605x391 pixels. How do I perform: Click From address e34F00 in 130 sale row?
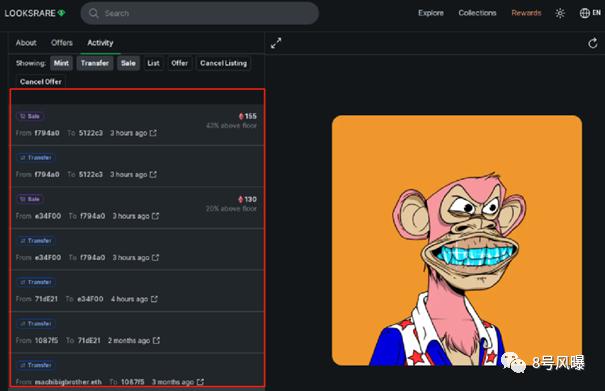[x=48, y=216]
